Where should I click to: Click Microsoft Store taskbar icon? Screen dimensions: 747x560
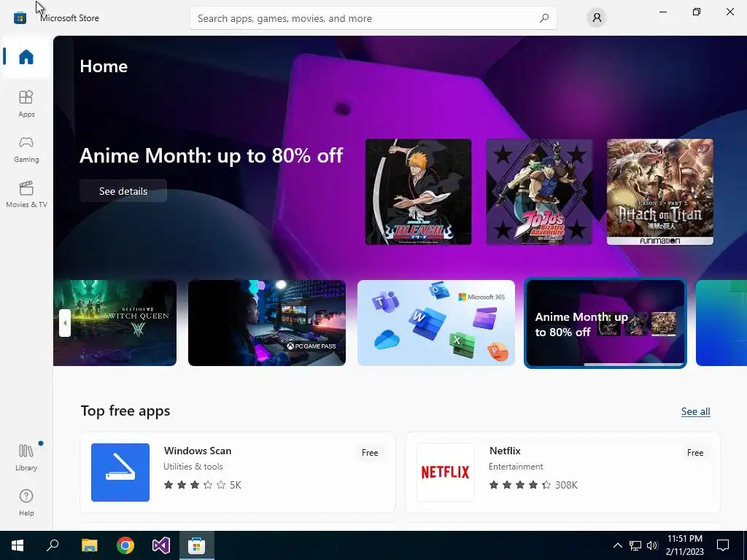pyautogui.click(x=197, y=545)
